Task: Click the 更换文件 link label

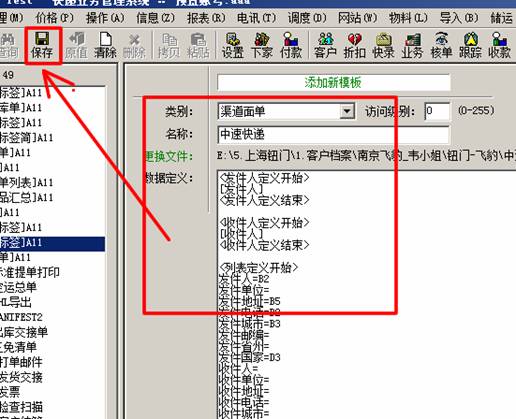Action: [169, 156]
